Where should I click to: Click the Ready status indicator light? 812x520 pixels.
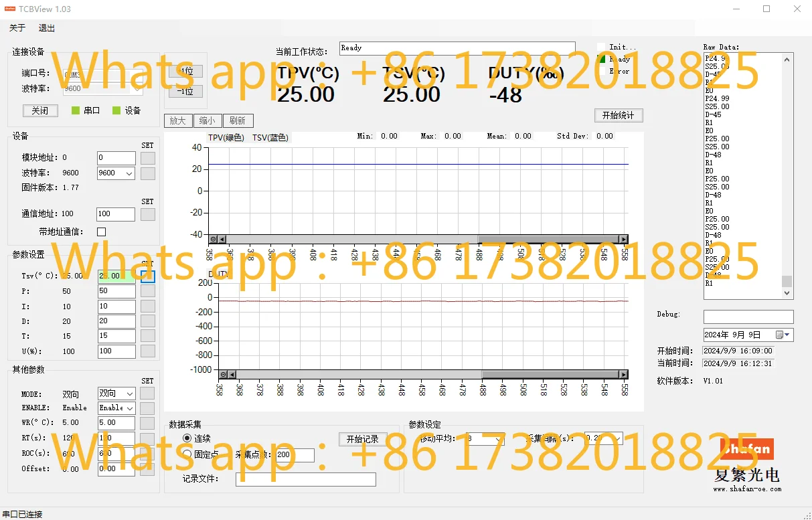coord(601,59)
